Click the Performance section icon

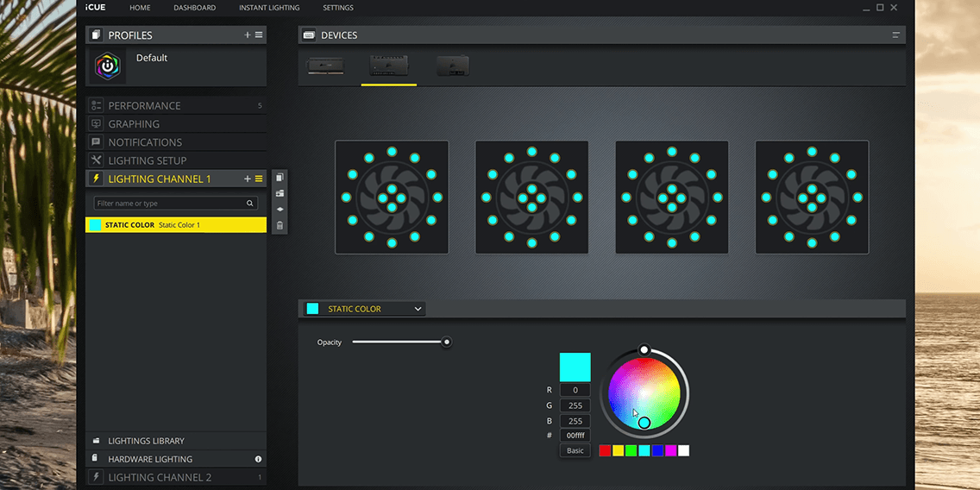point(96,105)
